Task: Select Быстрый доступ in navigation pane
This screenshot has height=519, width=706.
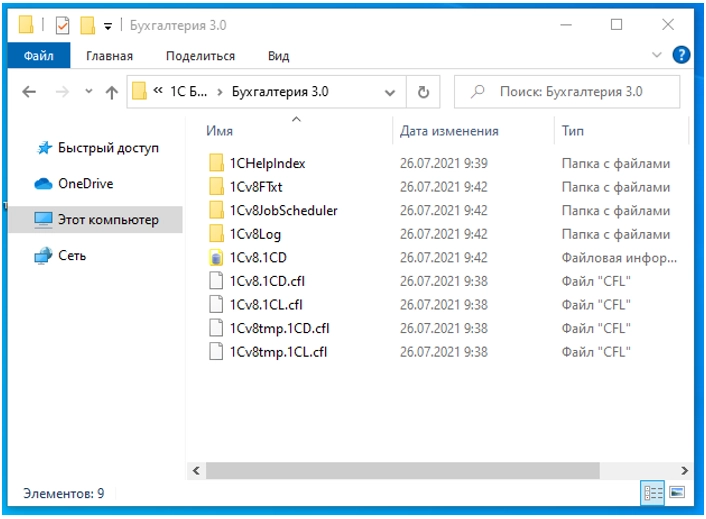Action: [x=108, y=148]
